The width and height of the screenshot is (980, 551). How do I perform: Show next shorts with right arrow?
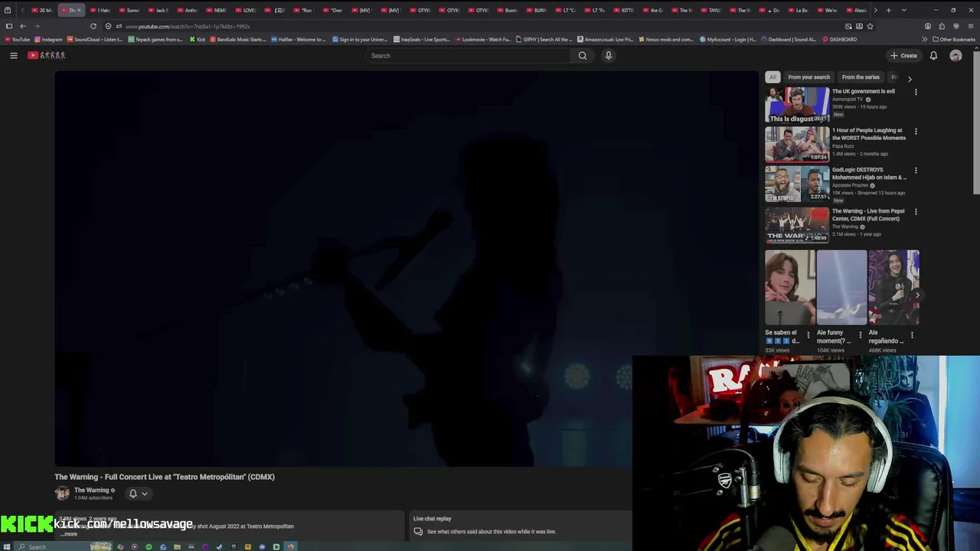[916, 295]
